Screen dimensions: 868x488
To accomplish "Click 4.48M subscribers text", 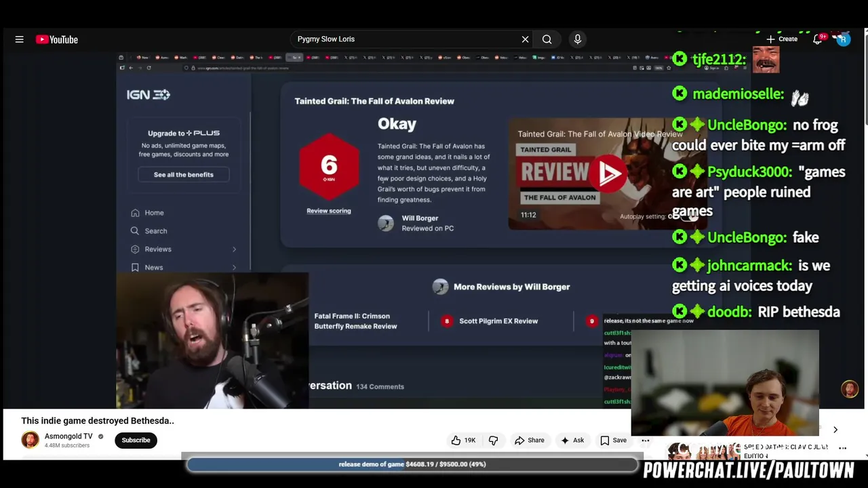I will 67,446.
